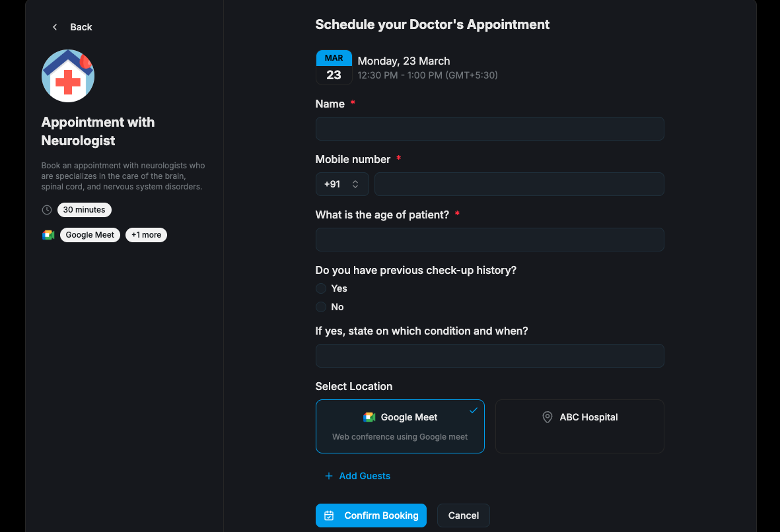The image size is (780, 532).
Task: Choose the Google Meet location option
Action: coord(400,426)
